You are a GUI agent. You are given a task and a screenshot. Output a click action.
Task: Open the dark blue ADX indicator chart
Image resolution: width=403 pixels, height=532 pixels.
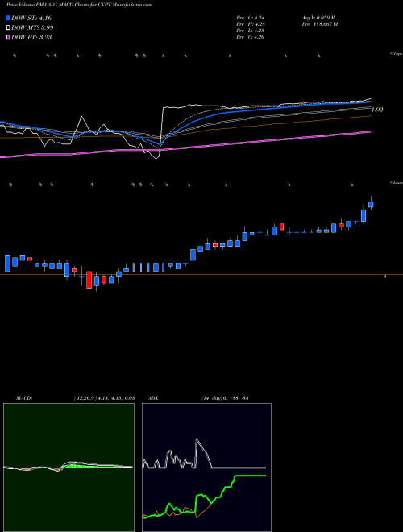(206, 468)
